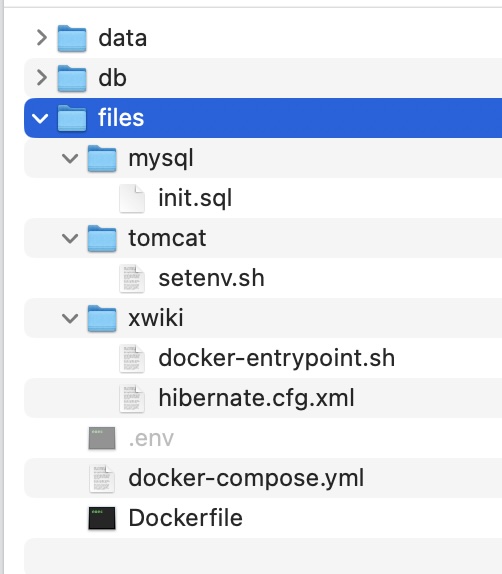Collapse the files folder chevron
This screenshot has width=502, height=574.
[40, 118]
